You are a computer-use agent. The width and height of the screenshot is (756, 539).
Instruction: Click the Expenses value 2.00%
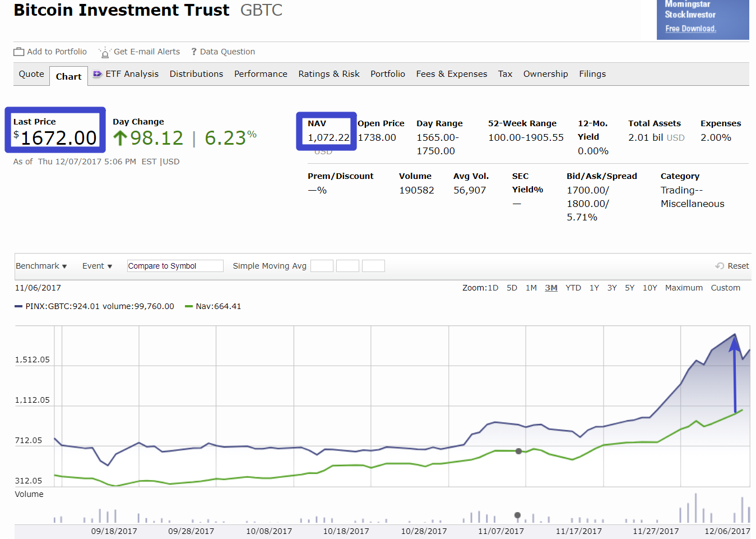coord(716,137)
